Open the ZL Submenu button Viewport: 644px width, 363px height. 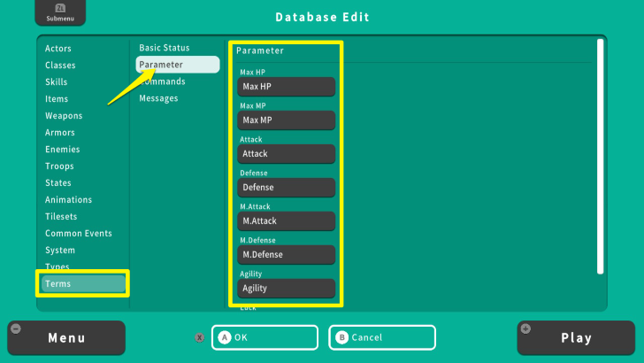coord(60,12)
